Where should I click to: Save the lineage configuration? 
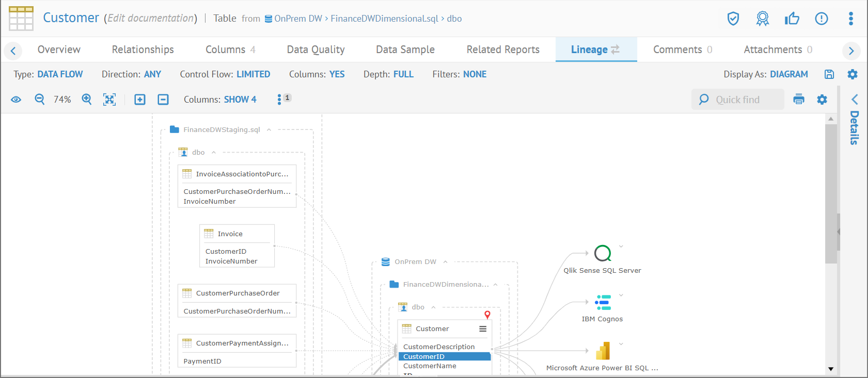pos(829,74)
